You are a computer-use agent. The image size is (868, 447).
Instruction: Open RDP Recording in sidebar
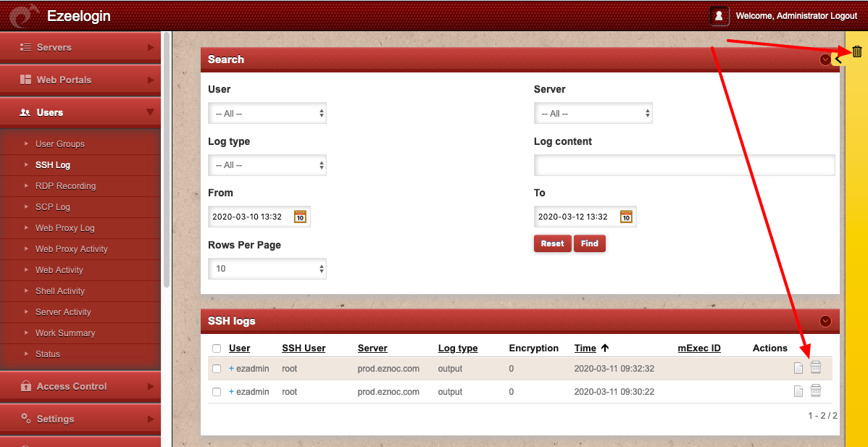65,186
